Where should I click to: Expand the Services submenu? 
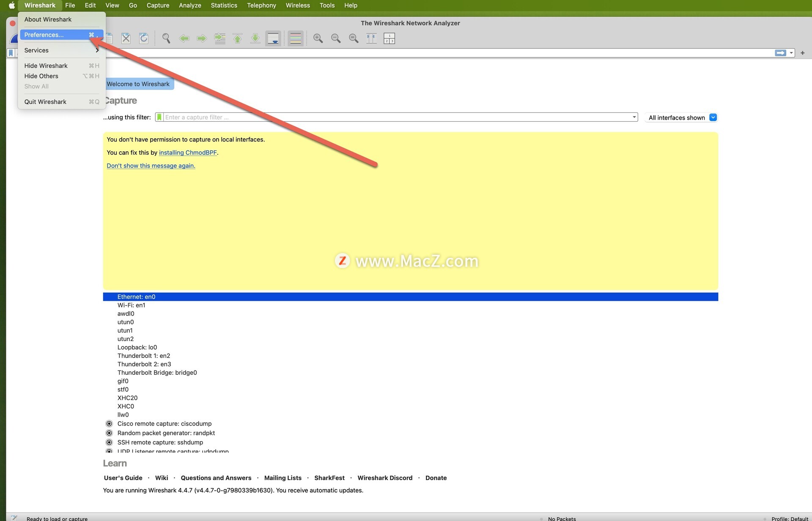pos(62,50)
